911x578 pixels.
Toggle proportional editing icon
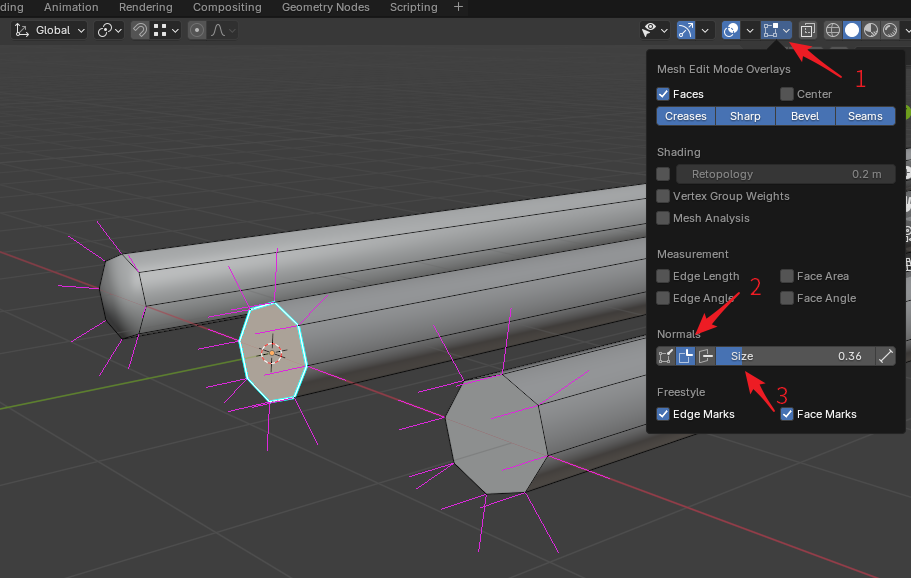coord(197,30)
